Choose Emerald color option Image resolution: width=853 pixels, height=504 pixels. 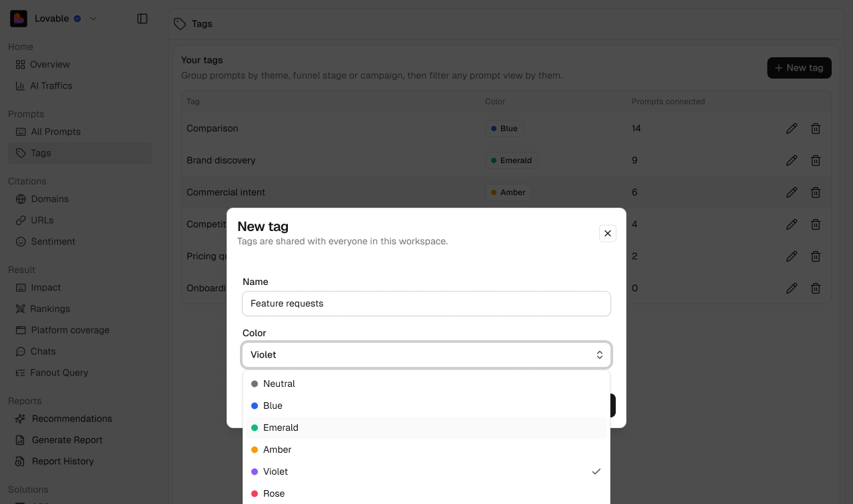(426, 427)
